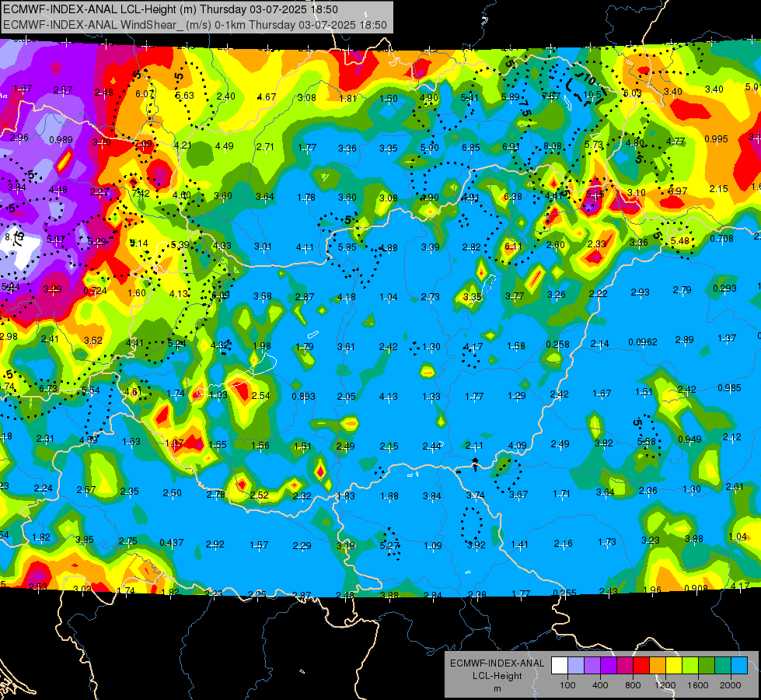
Task: Click the wind shear value 6.73
Action: (48, 389)
